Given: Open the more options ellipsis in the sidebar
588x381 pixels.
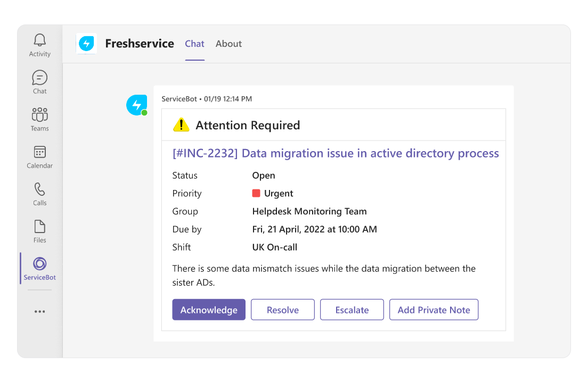Looking at the screenshot, I should point(39,311).
